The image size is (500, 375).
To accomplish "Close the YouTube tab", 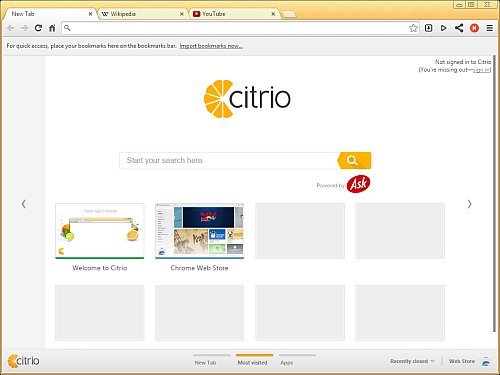I will point(273,14).
